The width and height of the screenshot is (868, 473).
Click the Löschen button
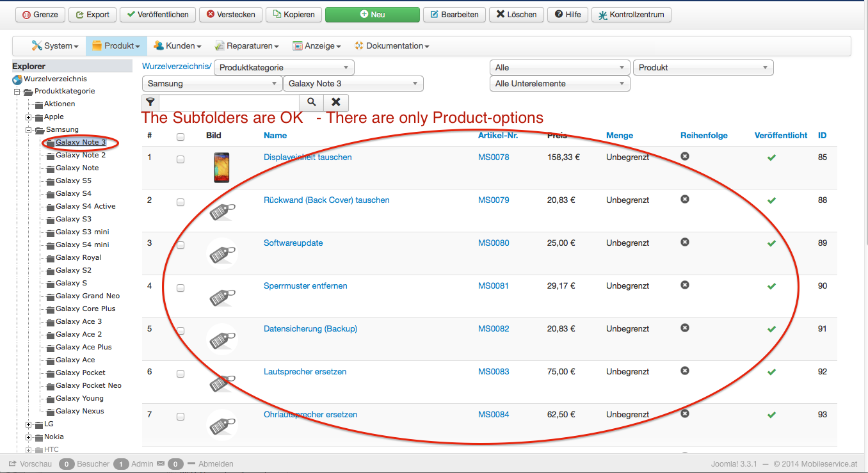516,15
